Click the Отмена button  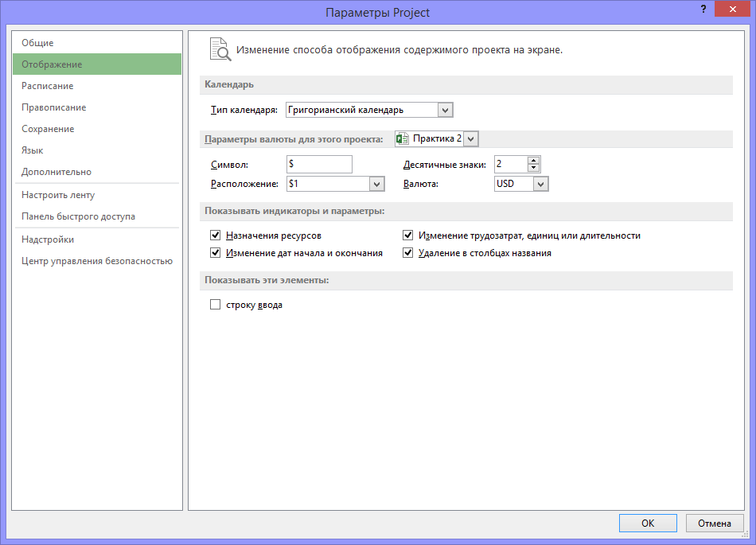714,524
